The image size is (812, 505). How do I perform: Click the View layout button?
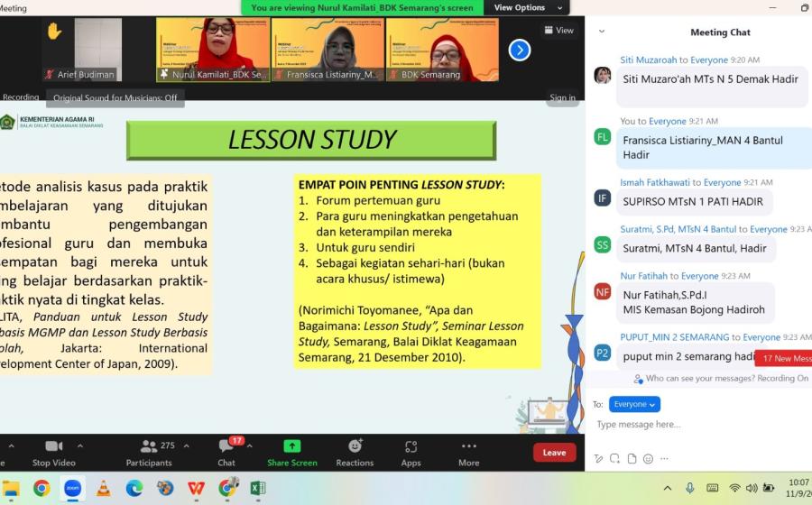point(559,30)
